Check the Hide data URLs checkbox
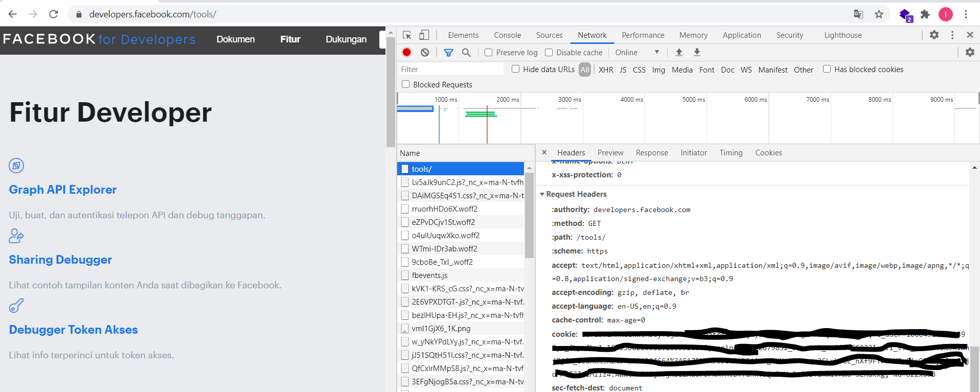This screenshot has height=392, width=980. (515, 69)
